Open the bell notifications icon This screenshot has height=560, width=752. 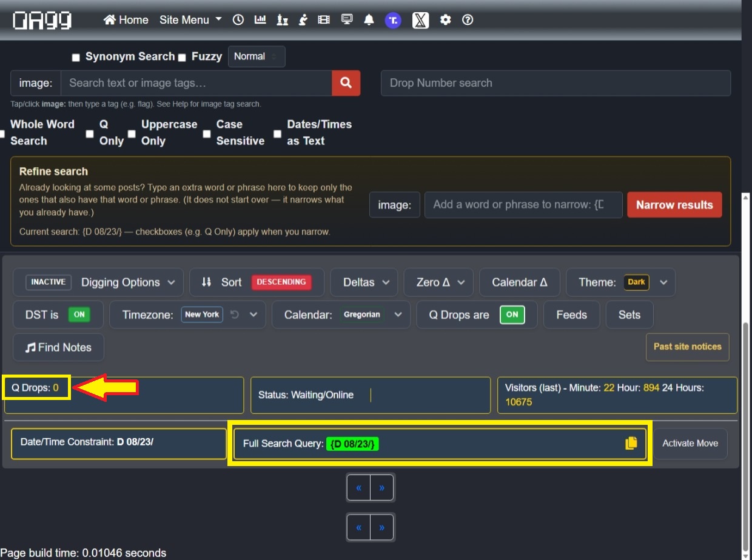click(x=369, y=20)
